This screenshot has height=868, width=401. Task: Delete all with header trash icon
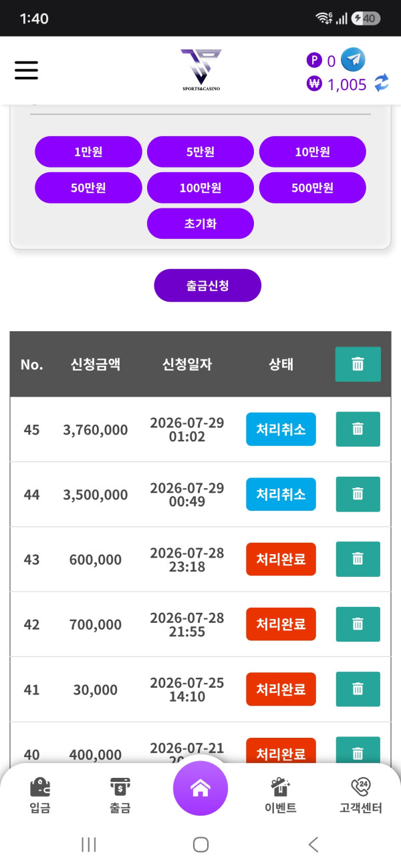coord(358,365)
